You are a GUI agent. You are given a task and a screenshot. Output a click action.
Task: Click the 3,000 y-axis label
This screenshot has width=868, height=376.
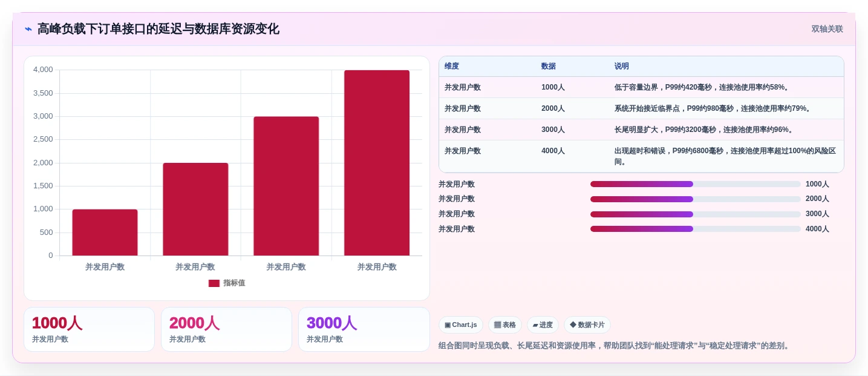click(43, 116)
